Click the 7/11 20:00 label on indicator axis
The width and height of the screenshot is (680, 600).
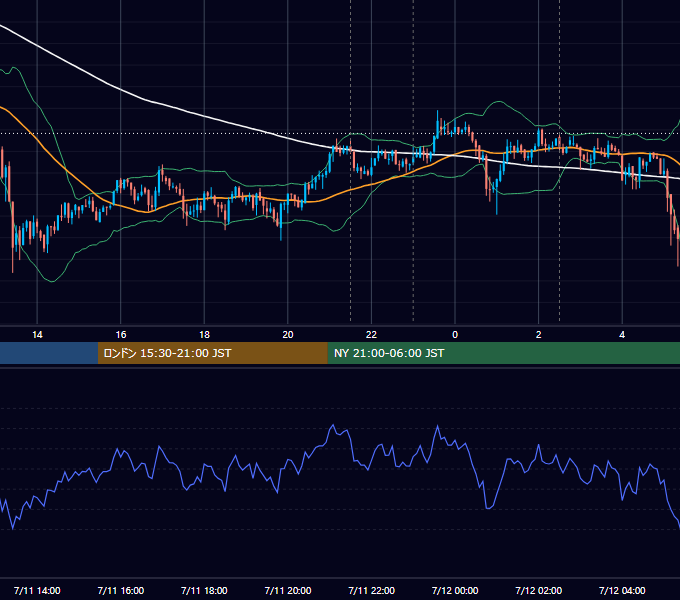coord(288,590)
